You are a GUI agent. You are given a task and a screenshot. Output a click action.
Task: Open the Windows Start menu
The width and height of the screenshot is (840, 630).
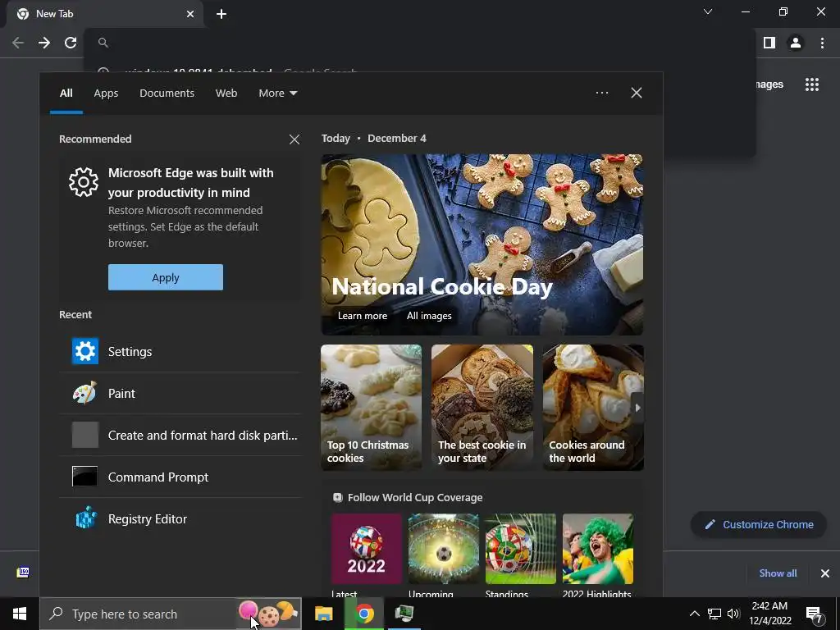20,614
